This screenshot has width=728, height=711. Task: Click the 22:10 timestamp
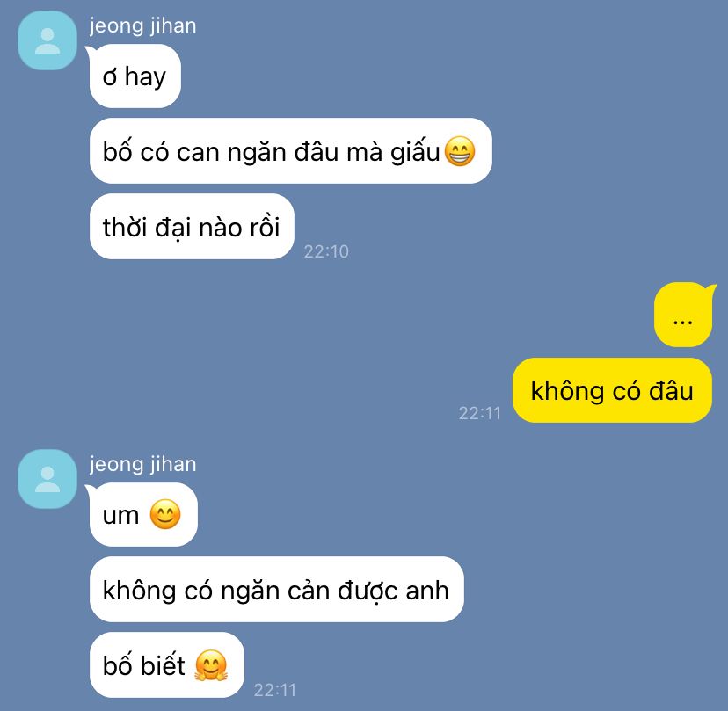coord(326,251)
